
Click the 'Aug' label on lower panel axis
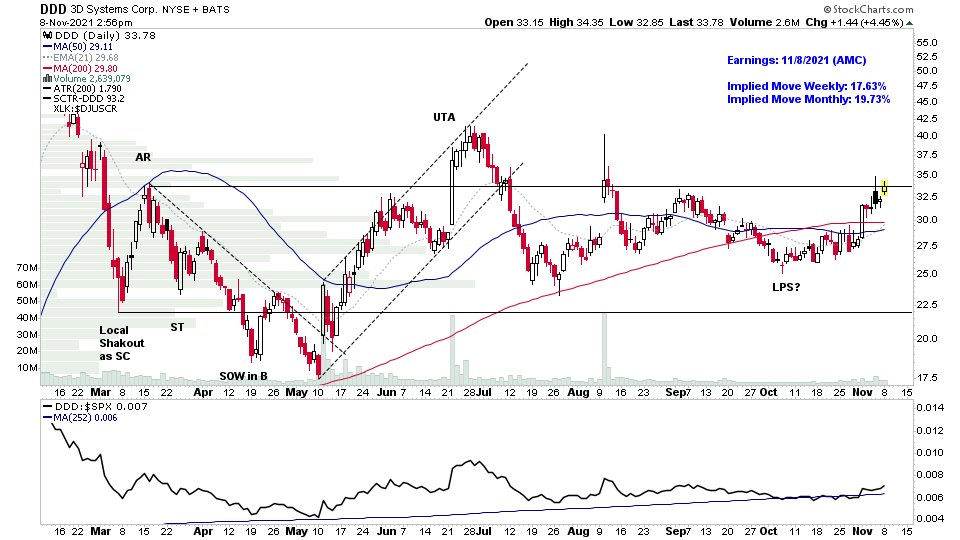pyautogui.click(x=579, y=531)
